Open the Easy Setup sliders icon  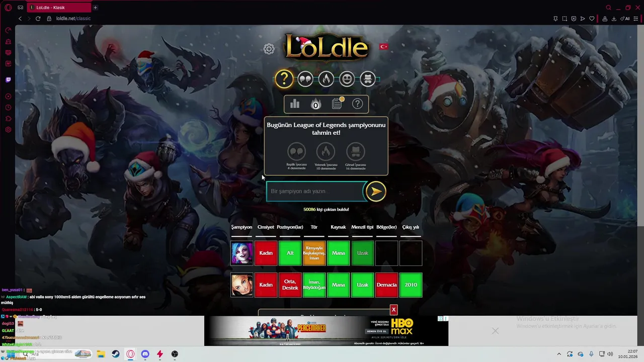[x=636, y=19]
